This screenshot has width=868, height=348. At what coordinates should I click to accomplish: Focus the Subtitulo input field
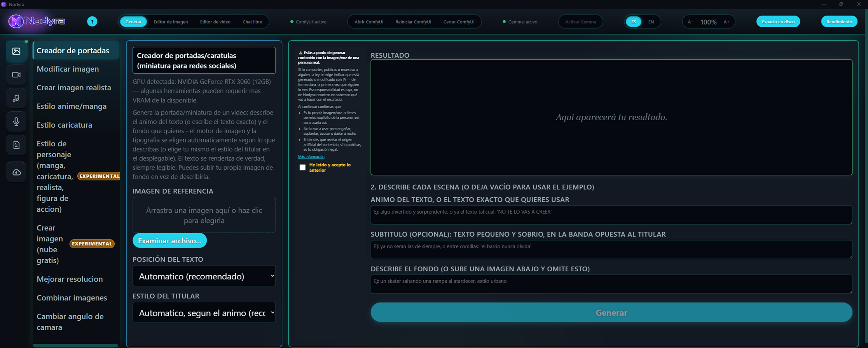coord(611,250)
